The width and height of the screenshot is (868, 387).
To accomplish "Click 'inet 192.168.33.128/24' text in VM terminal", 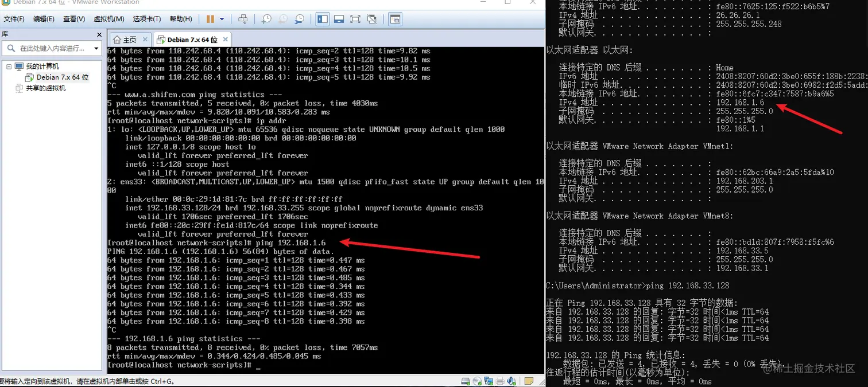I will tap(176, 208).
